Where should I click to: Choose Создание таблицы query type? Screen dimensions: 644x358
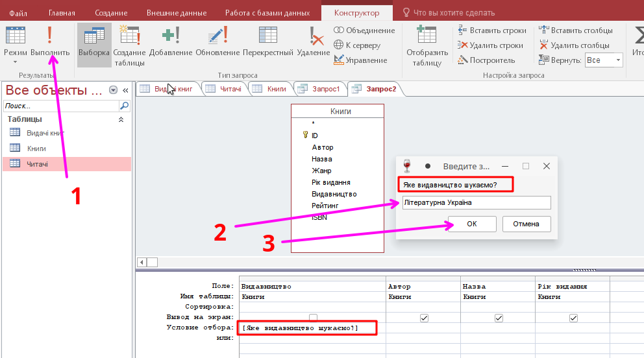coord(129,46)
